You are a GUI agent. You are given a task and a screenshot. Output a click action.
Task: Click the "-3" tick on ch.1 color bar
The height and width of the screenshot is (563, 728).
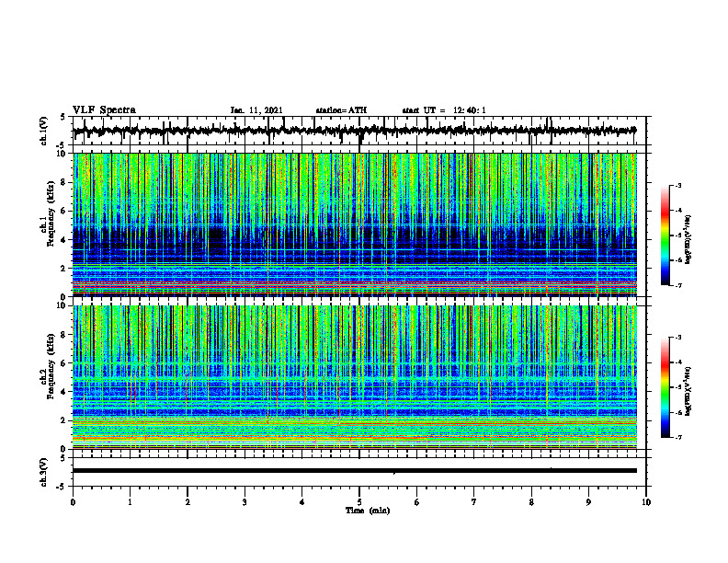click(678, 186)
